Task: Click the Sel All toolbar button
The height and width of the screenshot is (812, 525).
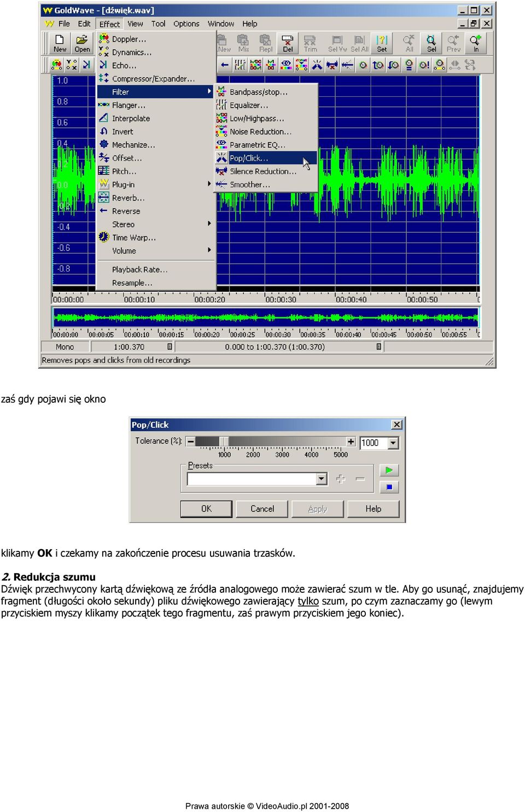Action: click(x=359, y=43)
